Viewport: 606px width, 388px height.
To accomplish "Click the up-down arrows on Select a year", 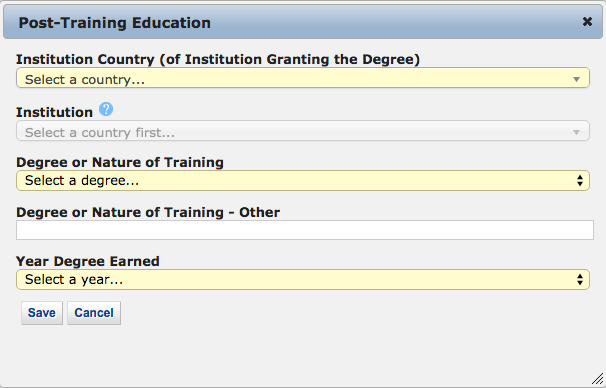I will point(580,279).
